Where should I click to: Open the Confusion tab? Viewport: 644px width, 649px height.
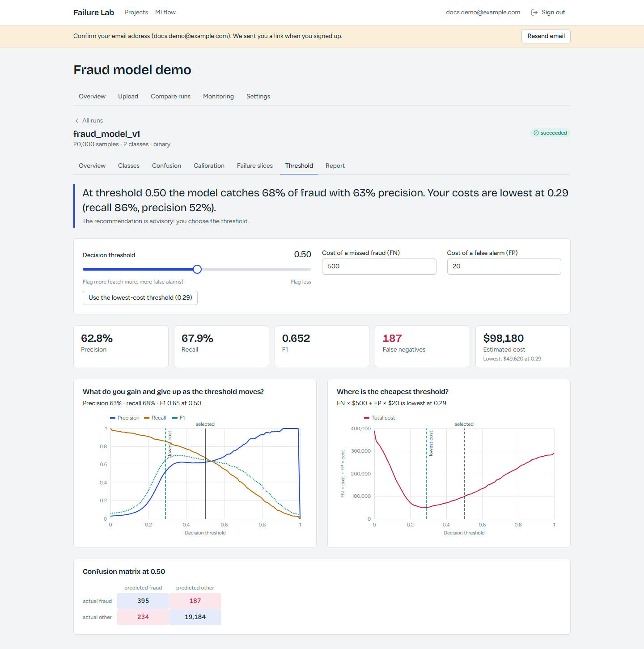pyautogui.click(x=166, y=165)
